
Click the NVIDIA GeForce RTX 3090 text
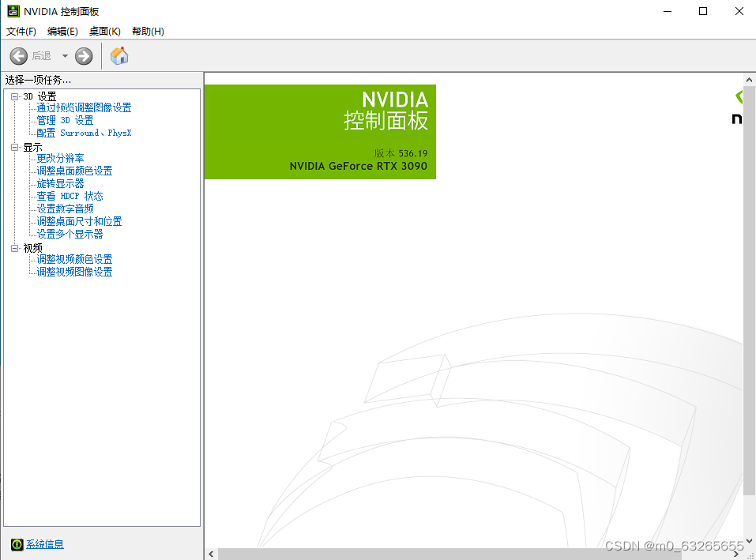point(358,167)
